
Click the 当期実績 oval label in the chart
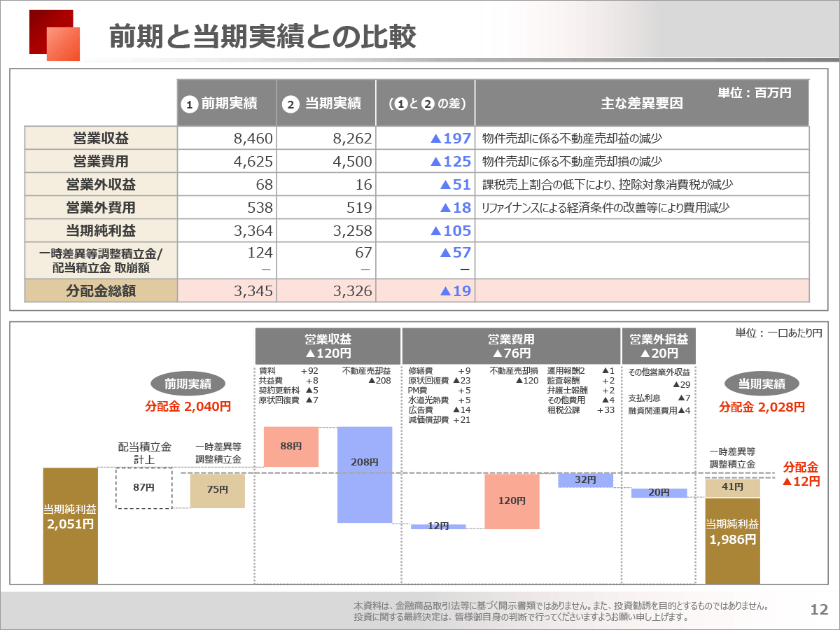762,384
